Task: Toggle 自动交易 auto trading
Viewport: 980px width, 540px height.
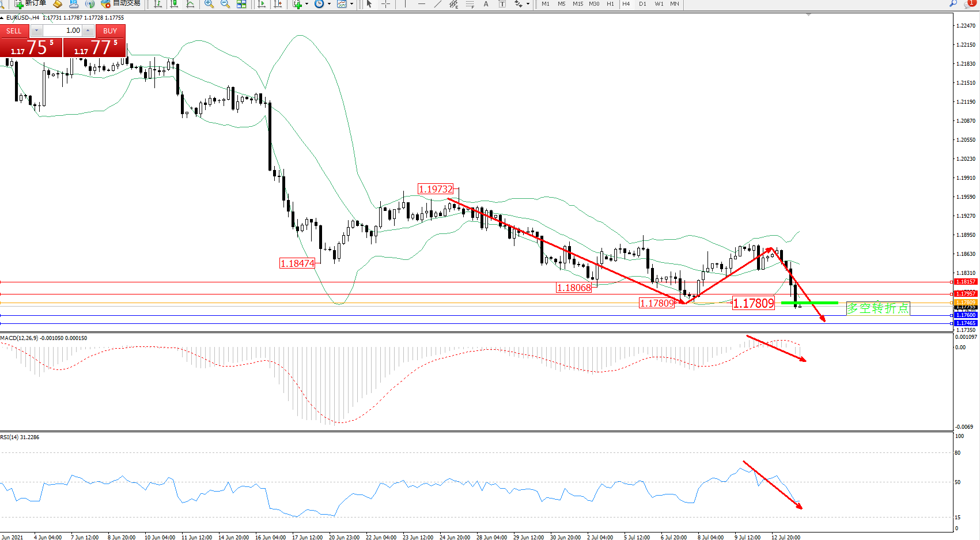Action: (121, 4)
